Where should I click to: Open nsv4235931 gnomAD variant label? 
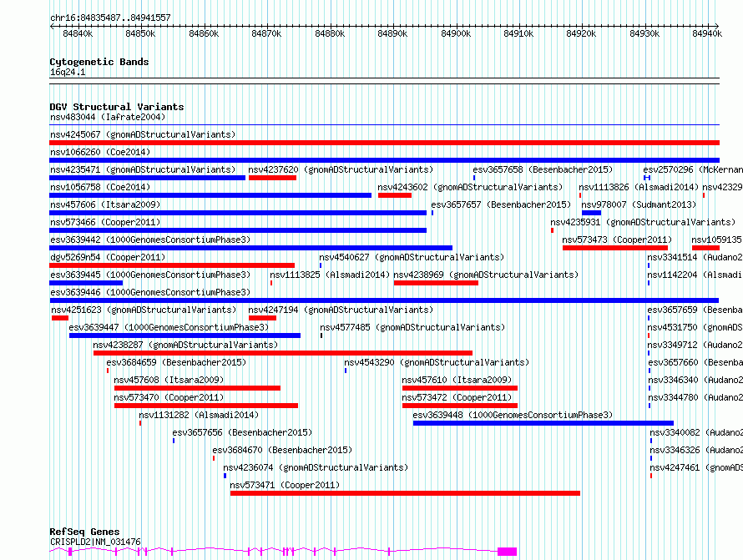tap(643, 222)
